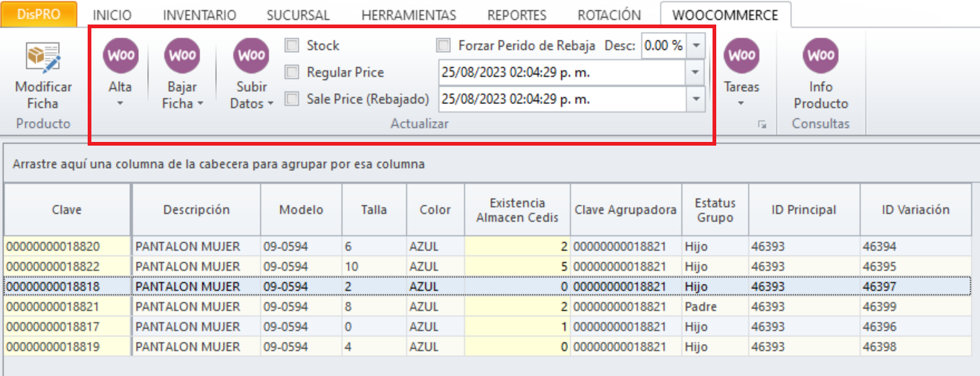
Task: Select the WOOCOMMERCE tab
Action: (x=725, y=15)
